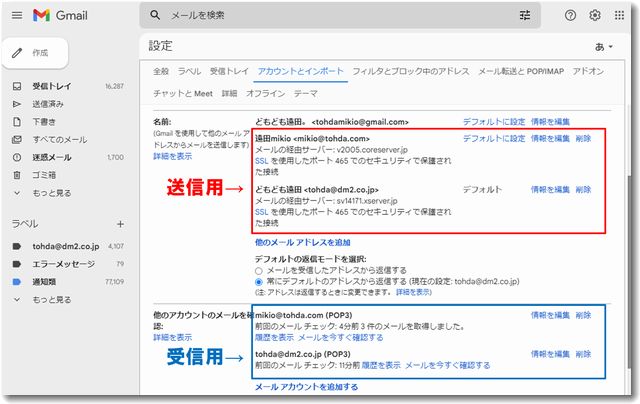640x404 pixels.
Task: Switch to ラベル settings tab
Action: 189,71
